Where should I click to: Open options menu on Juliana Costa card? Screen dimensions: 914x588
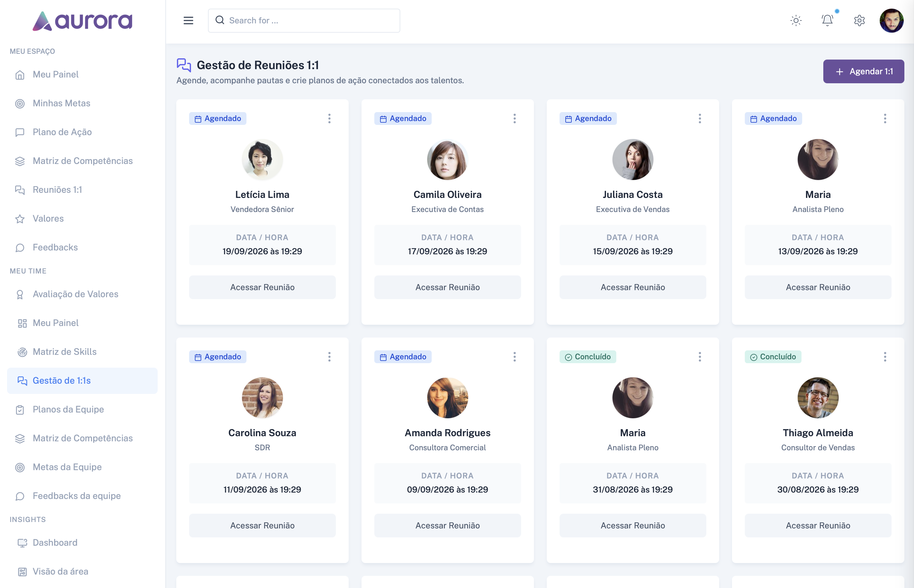tap(700, 119)
